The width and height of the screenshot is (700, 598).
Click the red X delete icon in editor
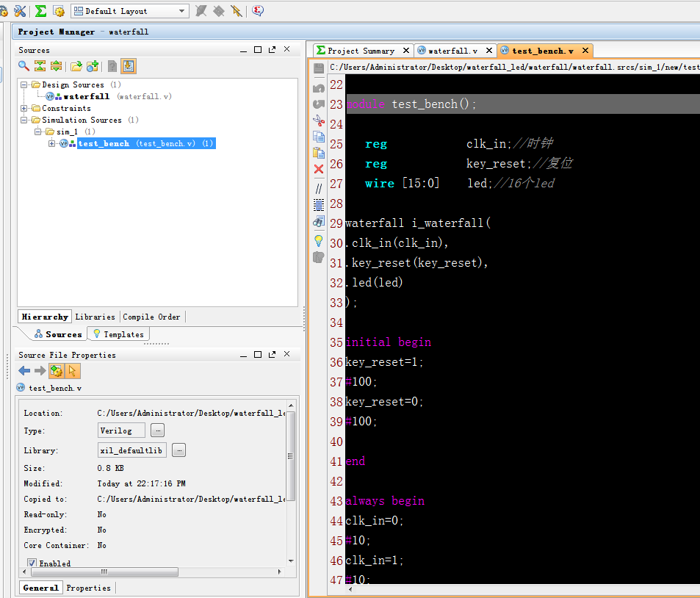318,170
